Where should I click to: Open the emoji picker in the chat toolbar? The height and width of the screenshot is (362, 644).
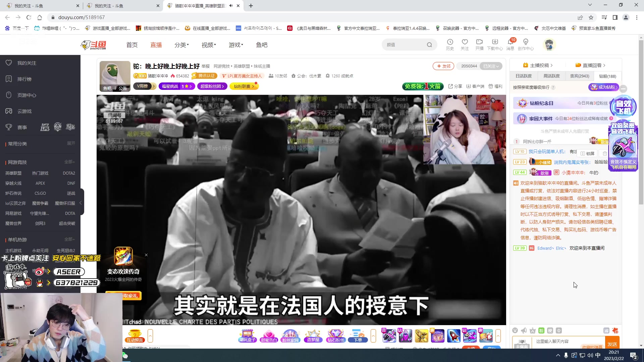515,330
